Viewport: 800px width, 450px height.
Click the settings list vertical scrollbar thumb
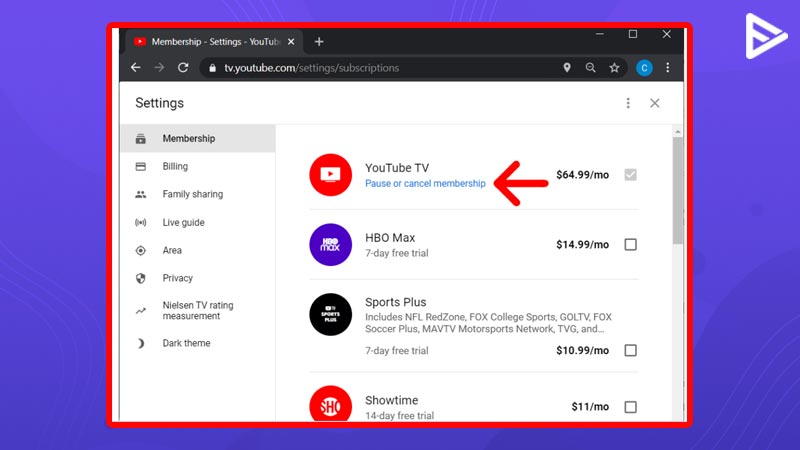click(x=678, y=190)
